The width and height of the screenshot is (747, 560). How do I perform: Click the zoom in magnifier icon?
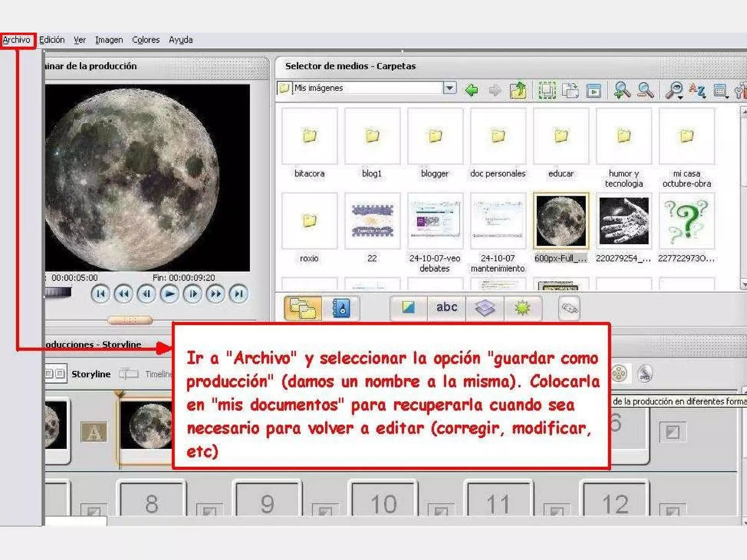click(x=622, y=90)
